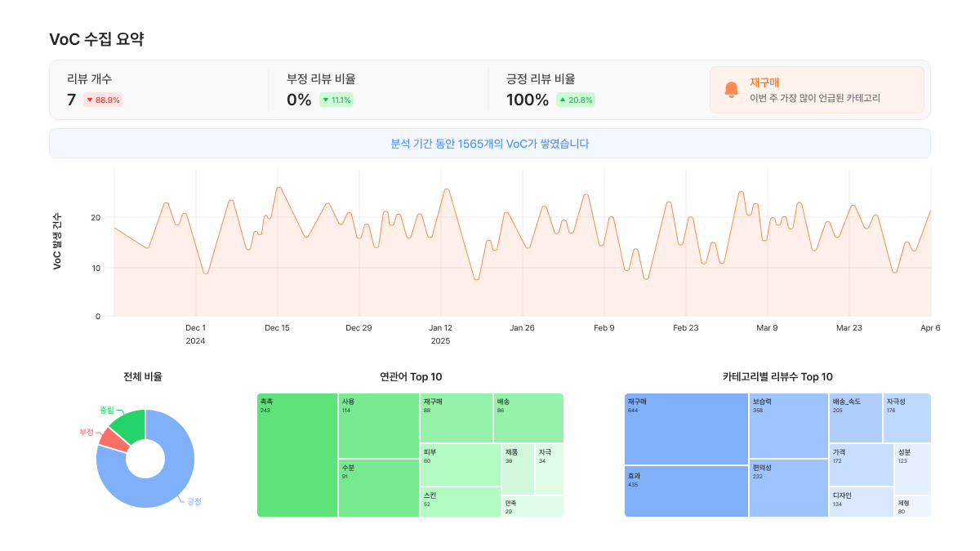This screenshot has height=551, width=980.
Task: Click the 편의성 category treemap cell
Action: [x=788, y=487]
